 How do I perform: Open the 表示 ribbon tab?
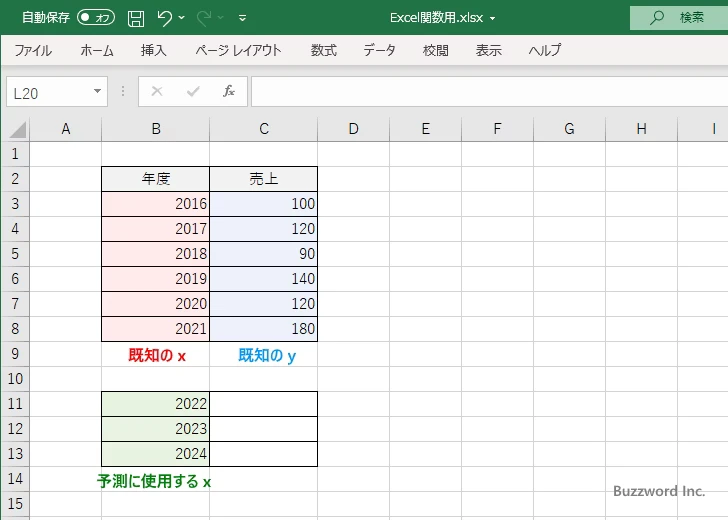point(488,50)
